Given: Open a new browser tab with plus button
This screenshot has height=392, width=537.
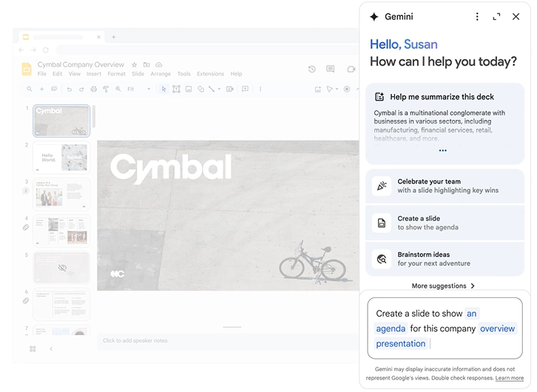Looking at the screenshot, I should tap(114, 37).
